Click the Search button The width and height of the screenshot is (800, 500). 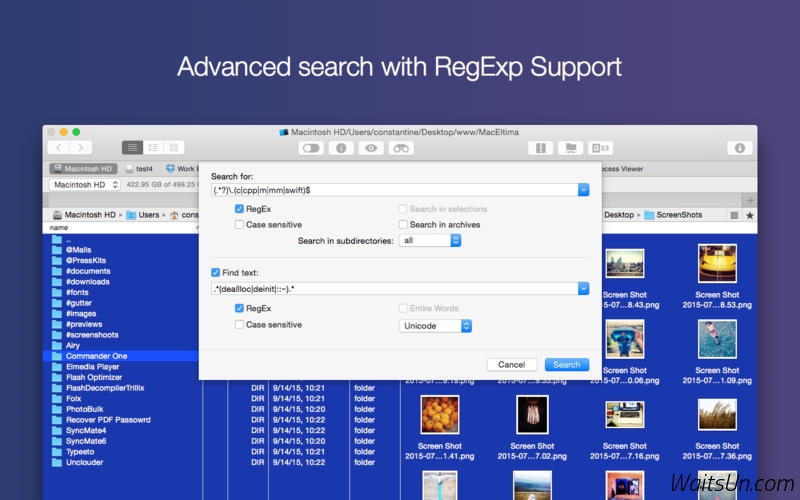tap(566, 365)
